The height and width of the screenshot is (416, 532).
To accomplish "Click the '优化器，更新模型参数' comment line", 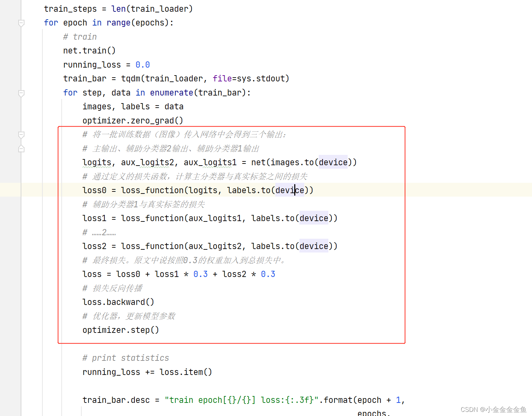I will point(129,316).
